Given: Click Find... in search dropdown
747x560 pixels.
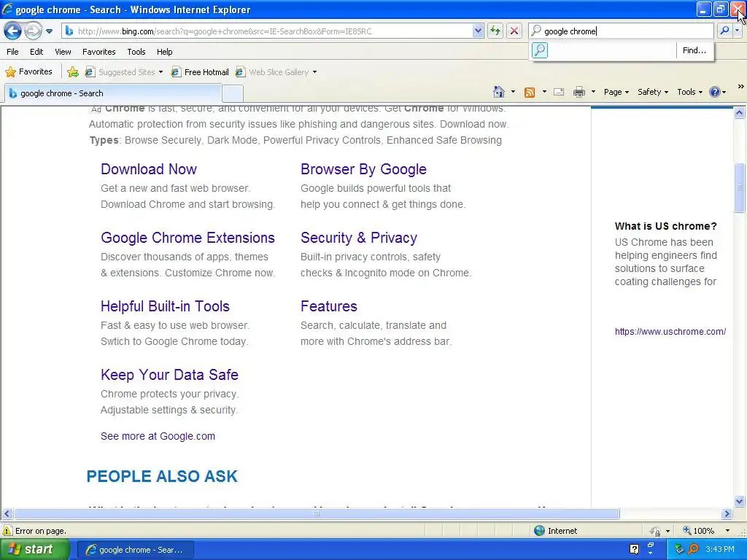Looking at the screenshot, I should coord(694,50).
